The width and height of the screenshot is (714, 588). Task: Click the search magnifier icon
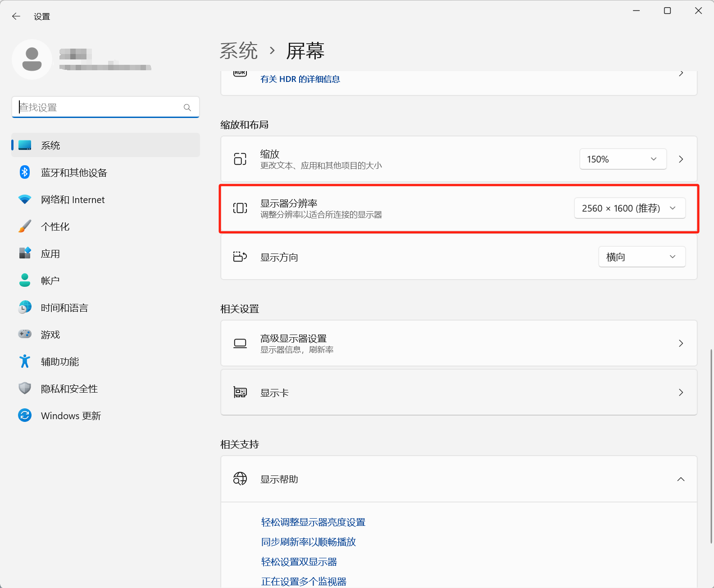[187, 108]
